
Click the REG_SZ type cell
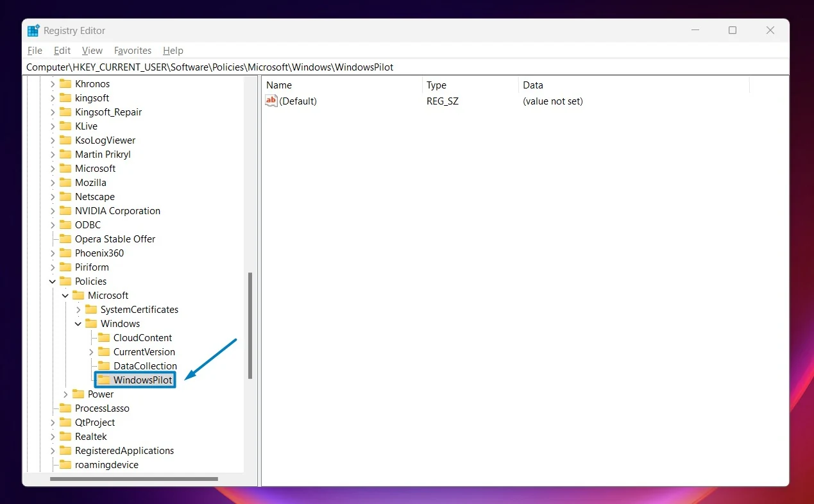(x=443, y=101)
